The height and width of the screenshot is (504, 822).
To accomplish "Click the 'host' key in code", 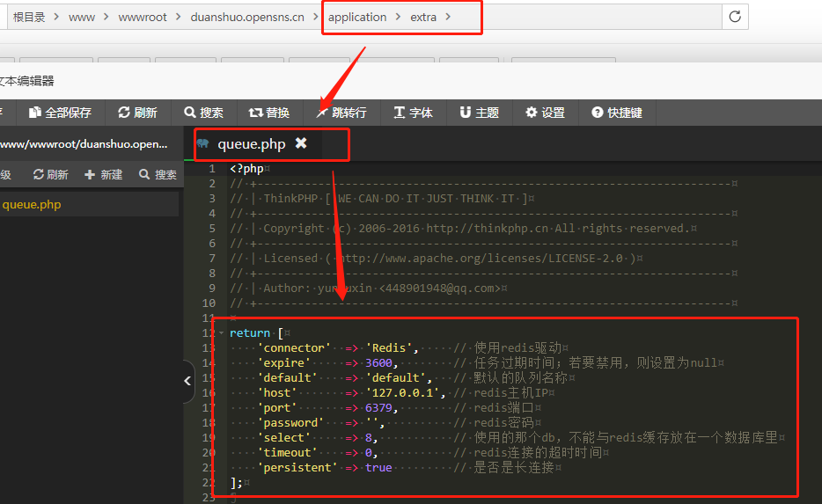I will pos(277,392).
